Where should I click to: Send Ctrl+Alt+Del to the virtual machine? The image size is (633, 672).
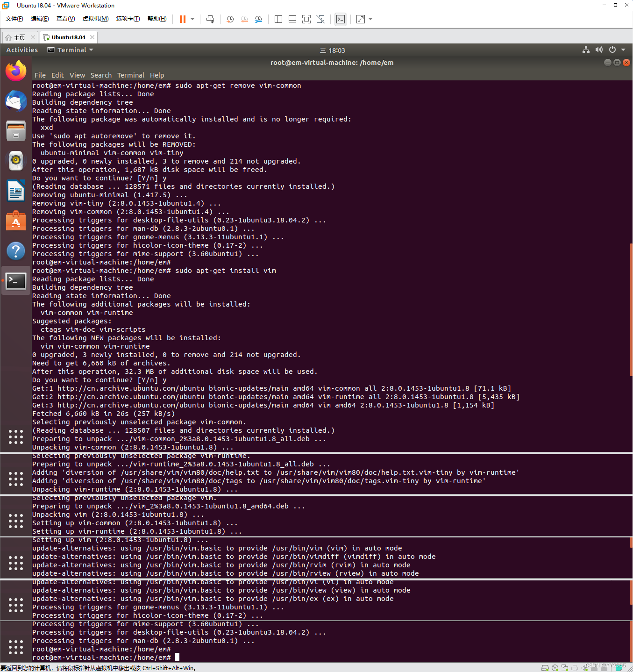pos(210,19)
